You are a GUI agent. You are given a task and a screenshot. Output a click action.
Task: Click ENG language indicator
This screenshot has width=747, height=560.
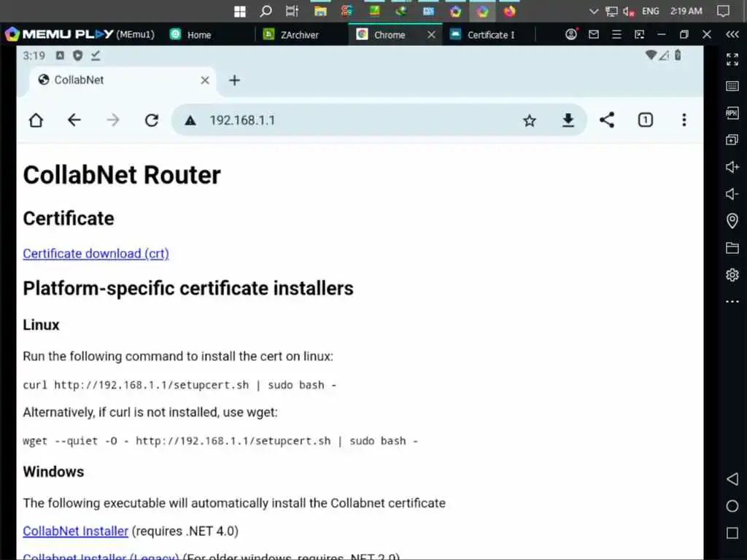(x=650, y=11)
